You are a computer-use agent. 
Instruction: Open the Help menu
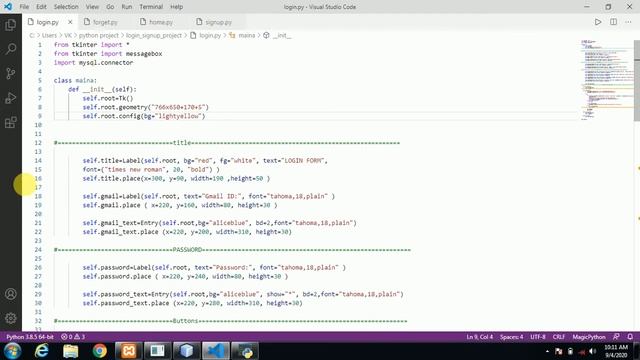tap(176, 7)
